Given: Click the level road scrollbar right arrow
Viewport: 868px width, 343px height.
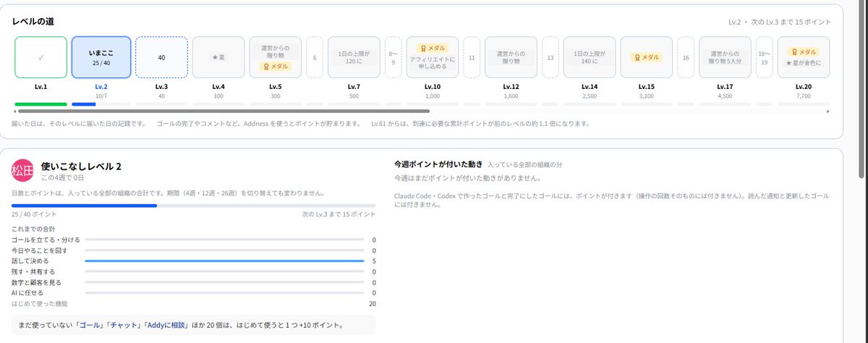Looking at the screenshot, I should 827,111.
